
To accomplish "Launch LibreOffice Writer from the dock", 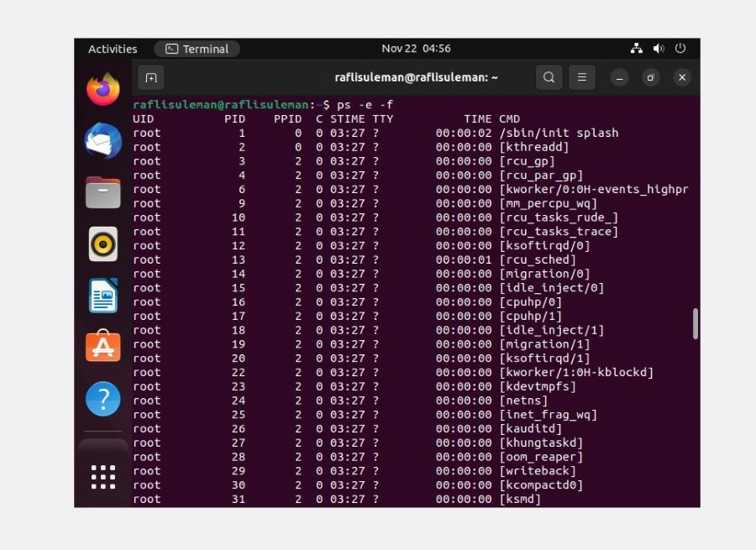I will [x=102, y=296].
